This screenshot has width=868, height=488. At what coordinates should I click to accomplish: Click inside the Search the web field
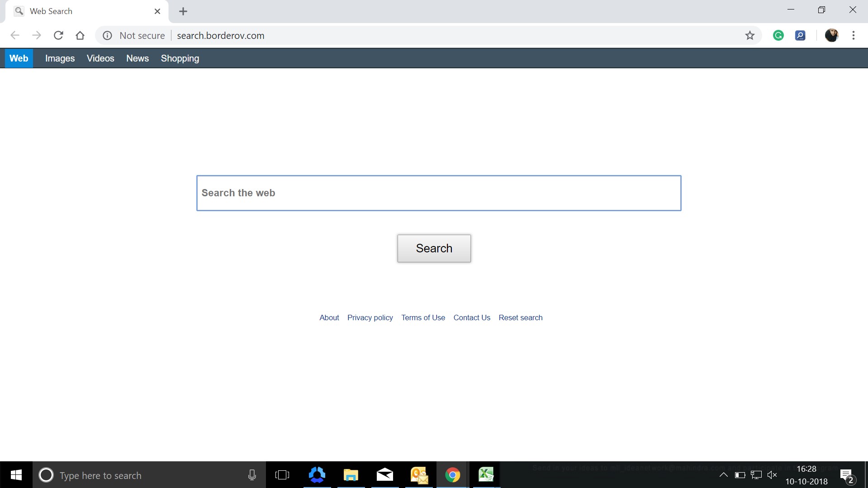(x=438, y=193)
